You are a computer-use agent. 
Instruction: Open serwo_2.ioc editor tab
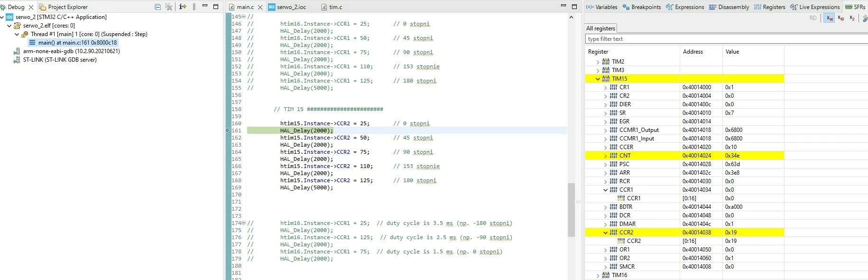coord(287,7)
